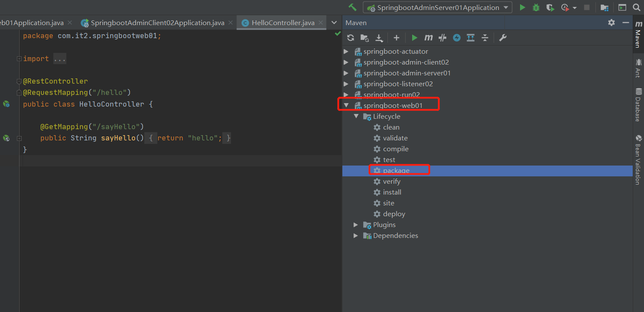644x312 pixels.
Task: Toggle Offline Mode in the Maven toolbar
Action: (x=442, y=38)
